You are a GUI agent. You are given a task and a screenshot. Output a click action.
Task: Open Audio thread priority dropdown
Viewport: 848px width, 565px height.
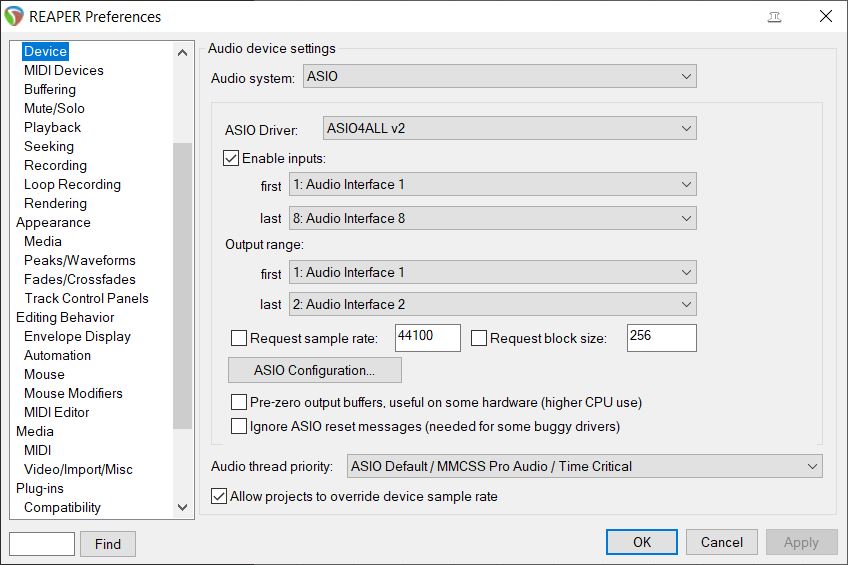click(585, 466)
